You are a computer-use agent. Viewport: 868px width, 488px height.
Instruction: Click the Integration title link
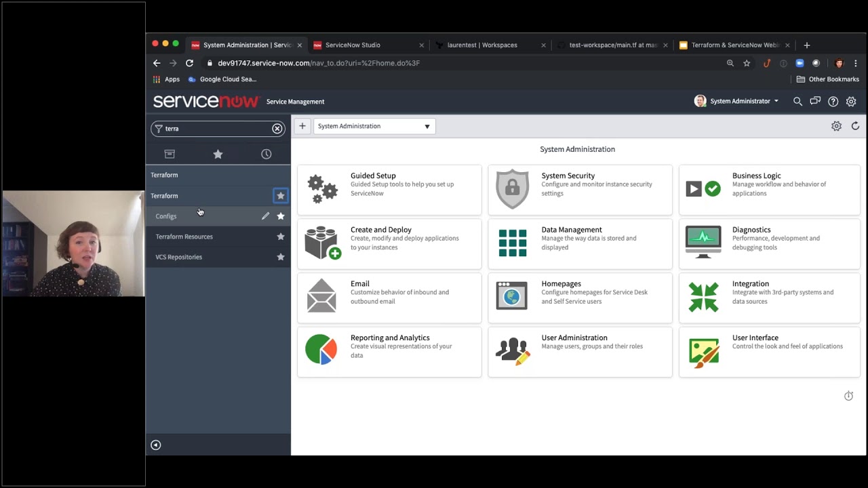coord(751,284)
